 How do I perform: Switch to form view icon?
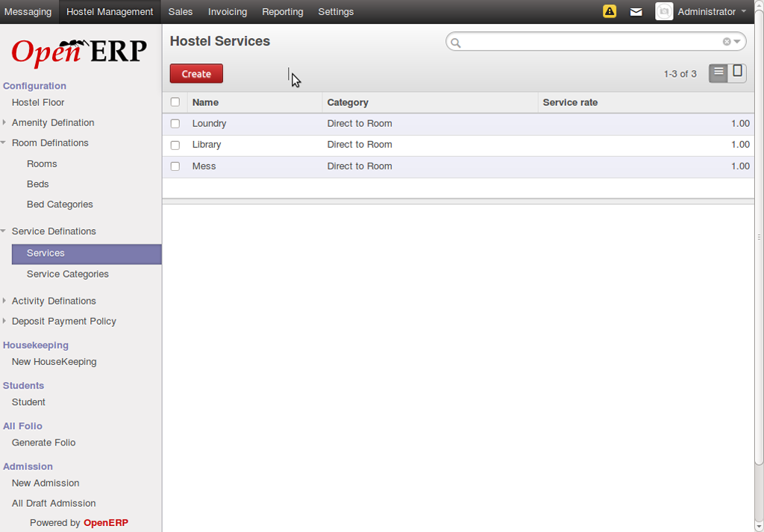(x=737, y=73)
